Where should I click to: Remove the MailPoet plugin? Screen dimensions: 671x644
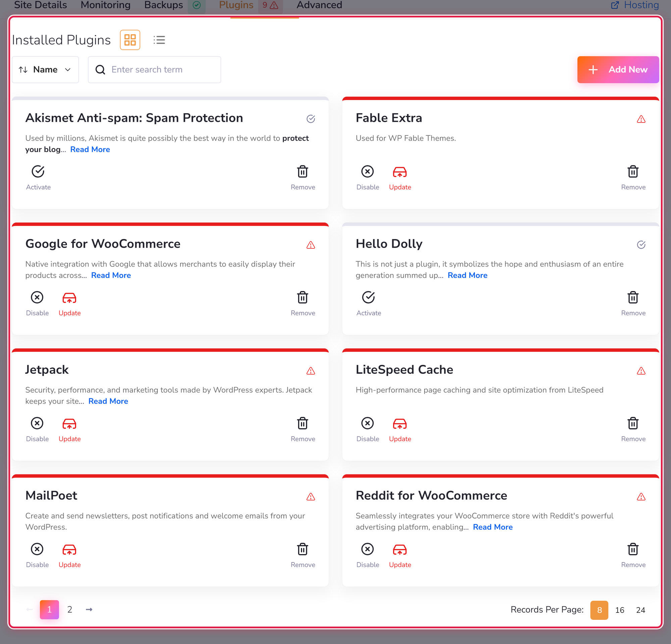(303, 555)
